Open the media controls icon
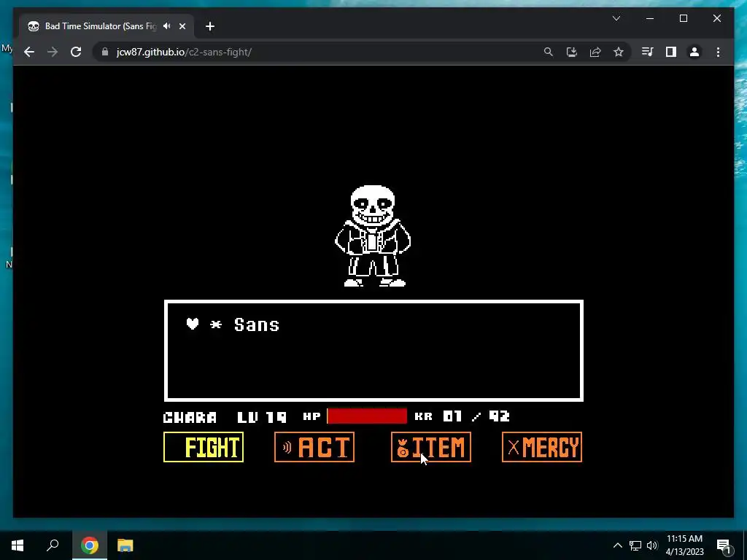The width and height of the screenshot is (747, 560). (648, 52)
